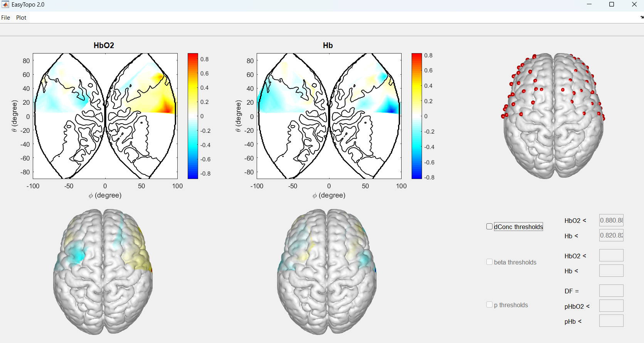This screenshot has height=343, width=644.
Task: Focus the pHb threshold input box
Action: click(x=611, y=321)
